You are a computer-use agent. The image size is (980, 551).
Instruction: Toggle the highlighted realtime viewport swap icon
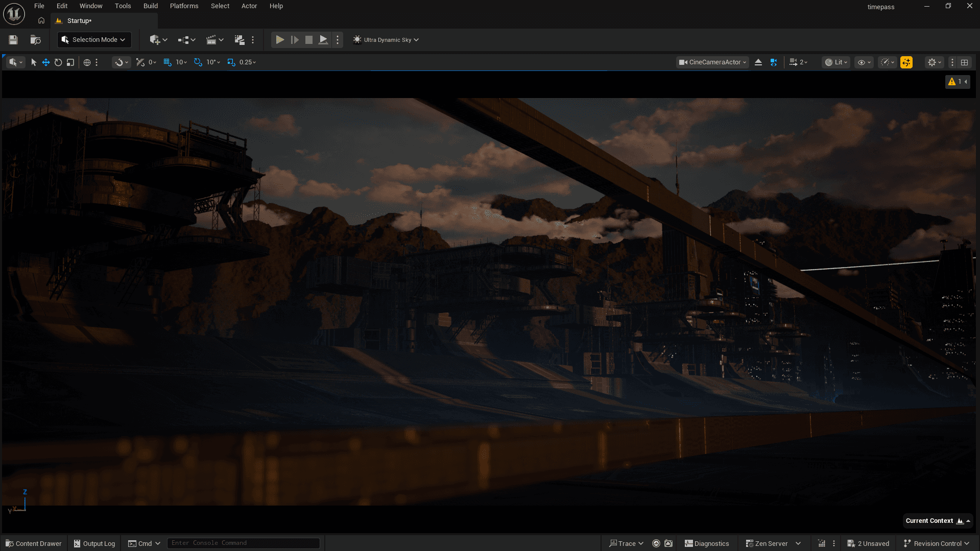pyautogui.click(x=906, y=62)
